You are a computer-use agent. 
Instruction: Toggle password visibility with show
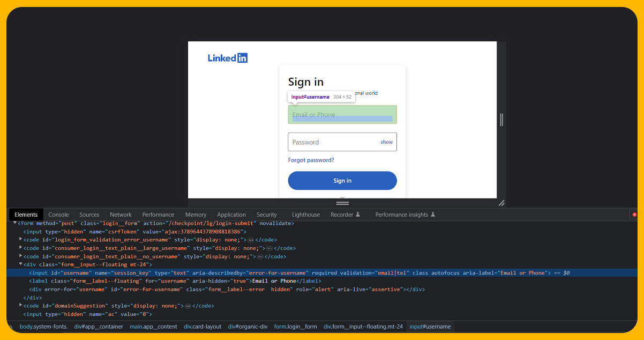point(386,142)
